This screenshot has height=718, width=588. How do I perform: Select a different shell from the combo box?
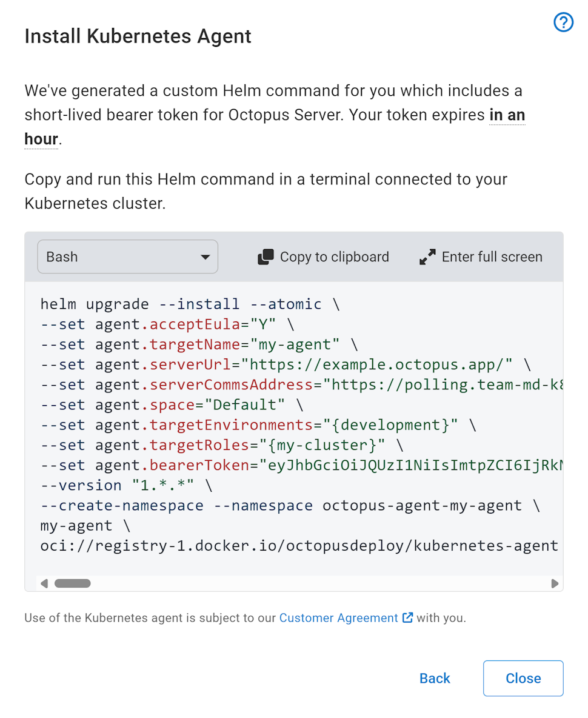(x=127, y=257)
